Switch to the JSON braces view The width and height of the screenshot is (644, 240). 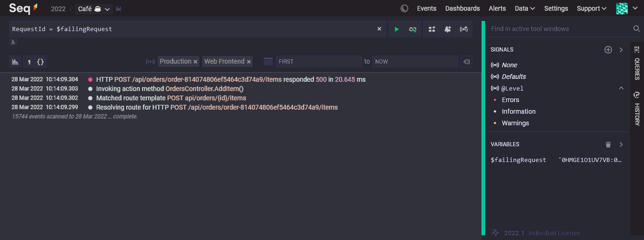pos(40,61)
